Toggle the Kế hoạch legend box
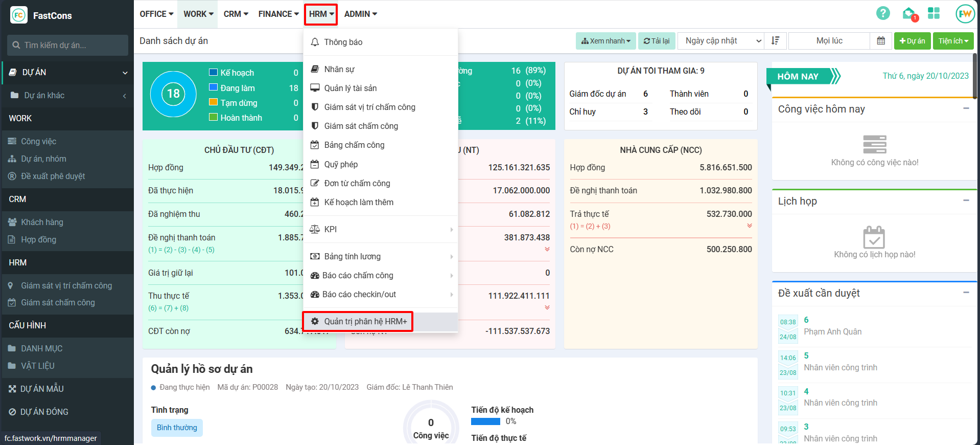This screenshot has width=980, height=445. [214, 73]
